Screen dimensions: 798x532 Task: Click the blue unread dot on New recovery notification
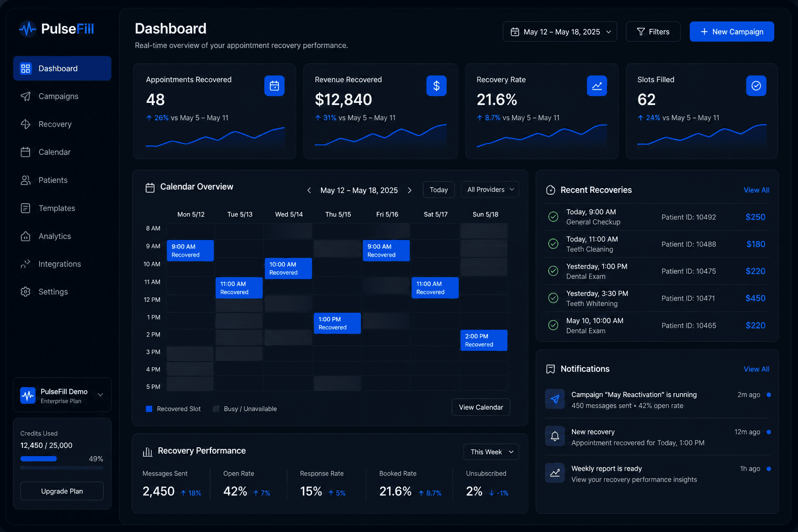(768, 432)
